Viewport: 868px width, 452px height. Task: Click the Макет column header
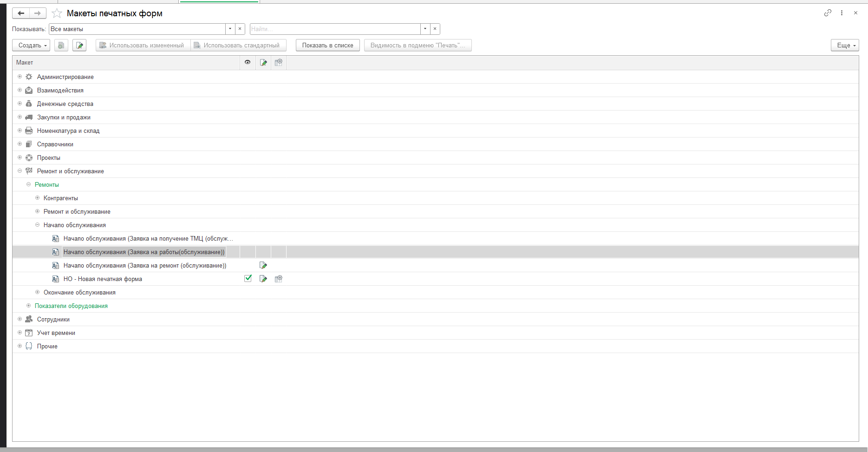[x=126, y=63]
